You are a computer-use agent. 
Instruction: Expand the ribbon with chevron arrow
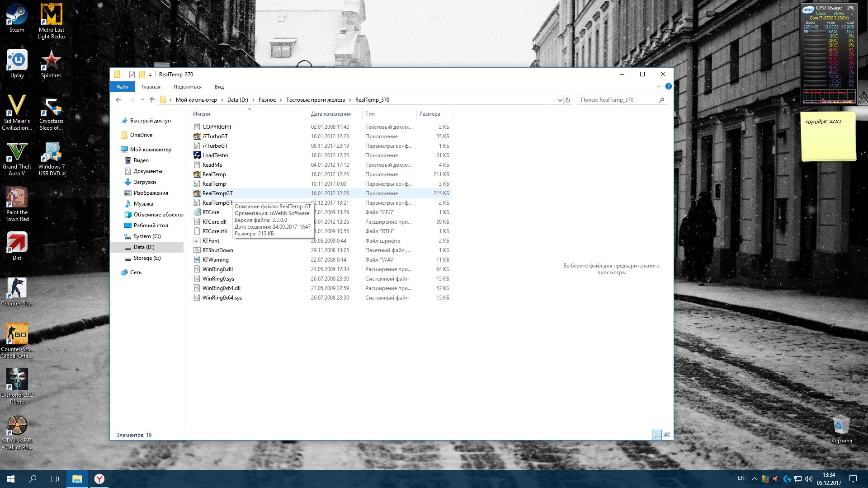coord(658,86)
